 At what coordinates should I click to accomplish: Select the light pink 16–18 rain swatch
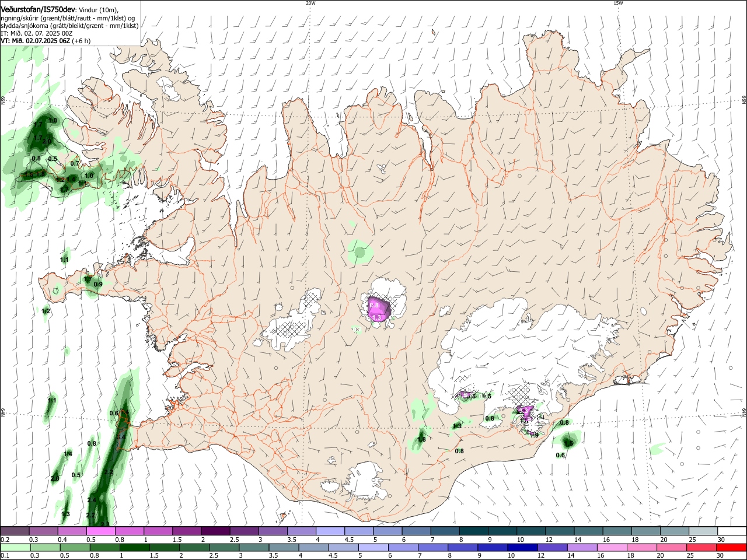click(610, 547)
